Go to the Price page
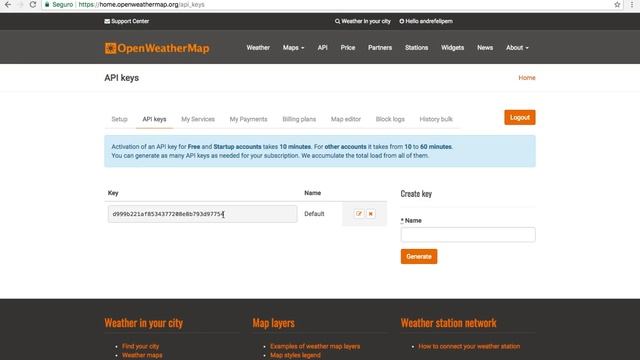Viewport: 640px width, 360px height. 348,48
